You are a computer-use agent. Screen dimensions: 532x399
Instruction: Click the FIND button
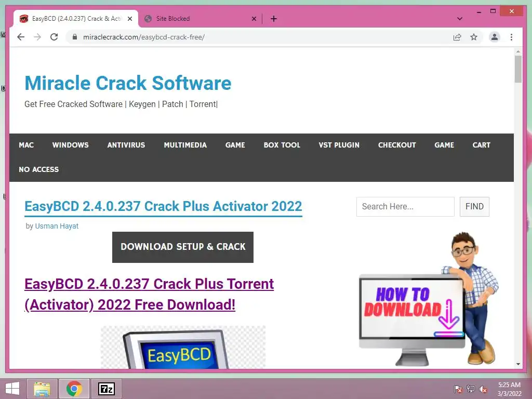tap(474, 207)
